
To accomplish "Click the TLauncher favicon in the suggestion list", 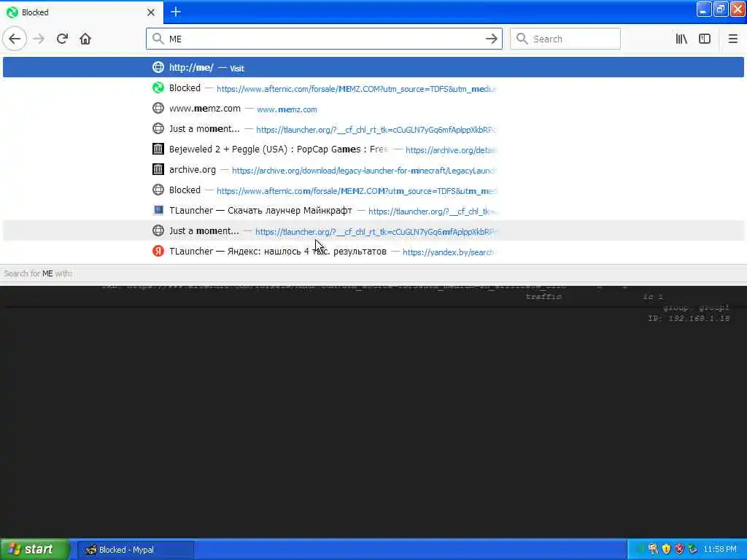I will pyautogui.click(x=158, y=210).
